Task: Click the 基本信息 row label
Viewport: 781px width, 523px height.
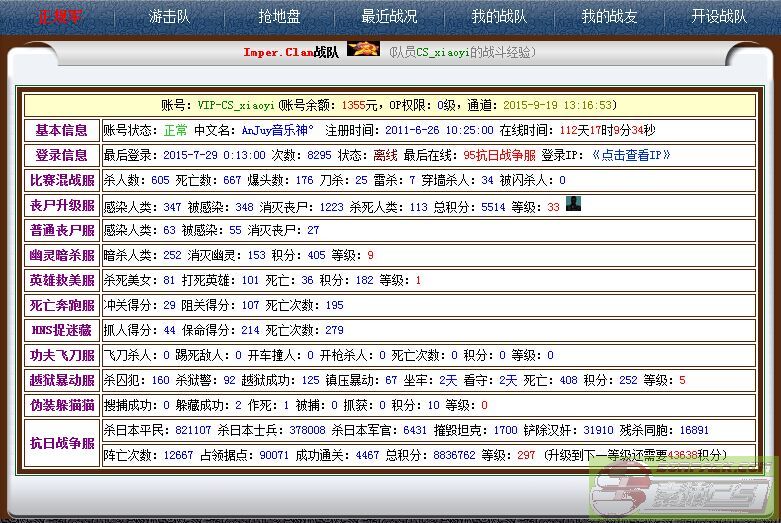Action: 61,130
